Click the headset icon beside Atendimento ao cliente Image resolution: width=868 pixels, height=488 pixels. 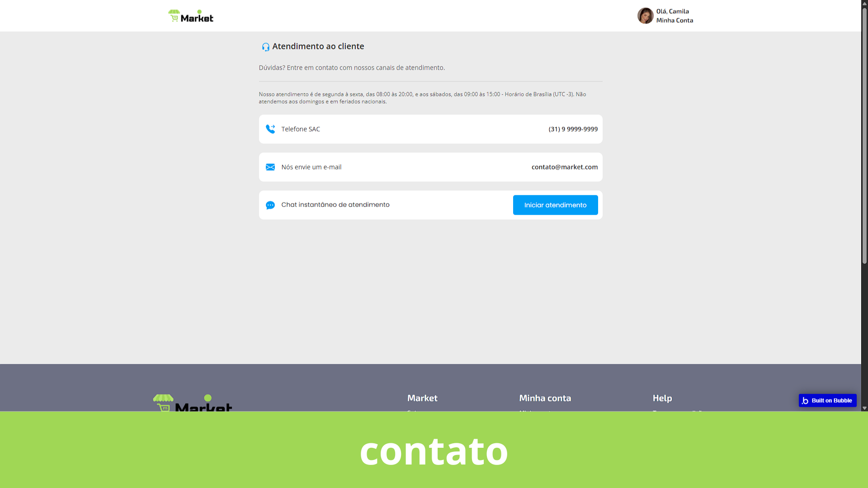click(265, 47)
